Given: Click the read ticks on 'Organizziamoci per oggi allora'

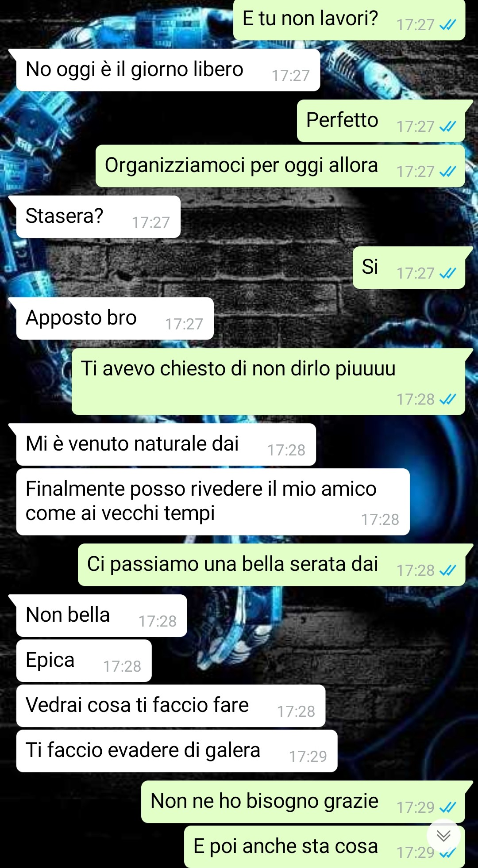Looking at the screenshot, I should pos(447,172).
